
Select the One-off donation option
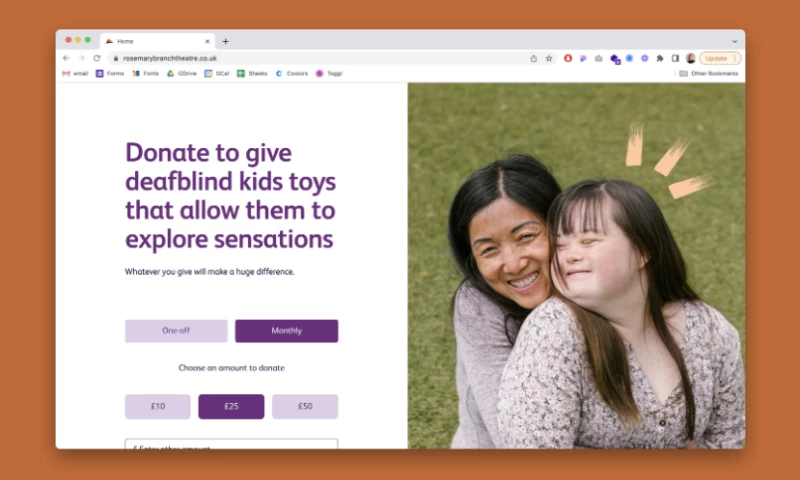click(176, 331)
